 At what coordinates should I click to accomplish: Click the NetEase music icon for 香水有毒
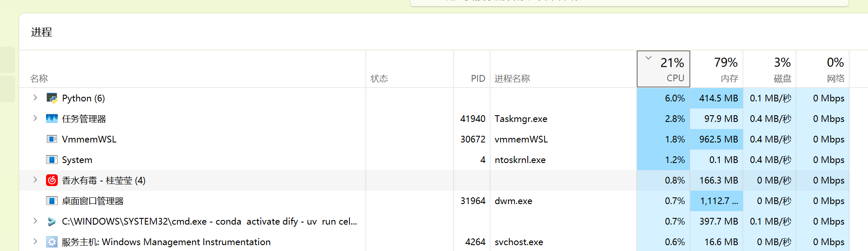point(52,180)
